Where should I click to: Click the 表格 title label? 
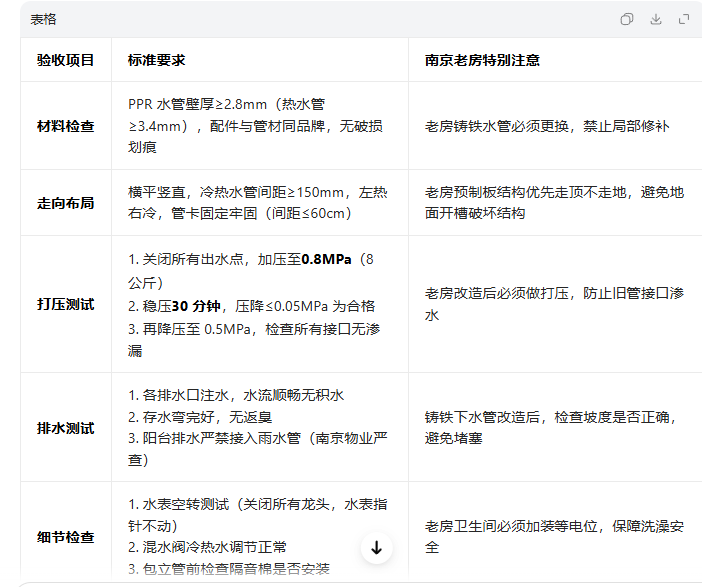coord(43,19)
